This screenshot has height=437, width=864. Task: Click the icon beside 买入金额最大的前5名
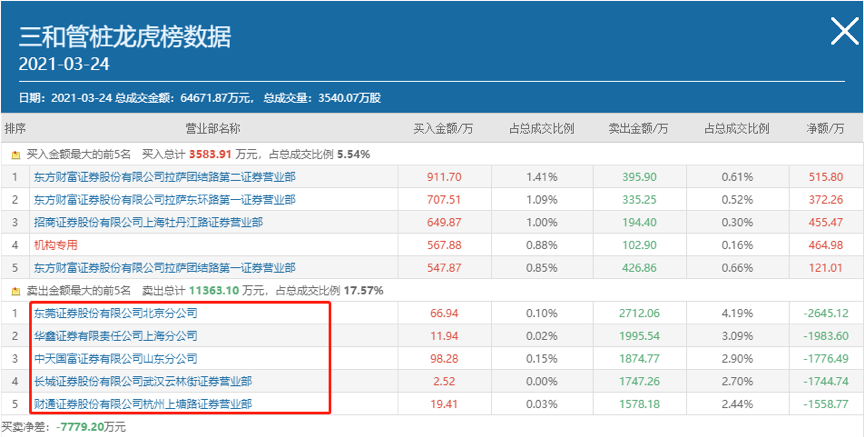[x=16, y=155]
